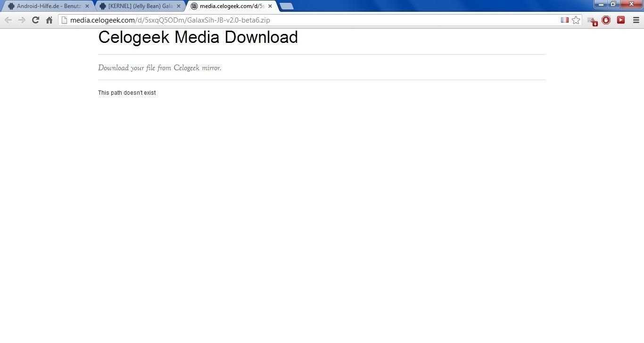
Task: Click the French flag translate icon
Action: [x=564, y=20]
